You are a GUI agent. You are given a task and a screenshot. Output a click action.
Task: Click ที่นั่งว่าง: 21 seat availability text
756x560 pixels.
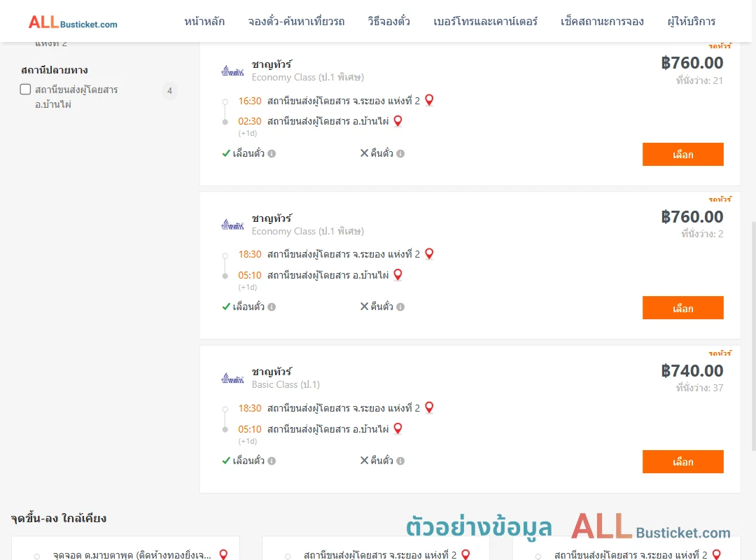(699, 80)
